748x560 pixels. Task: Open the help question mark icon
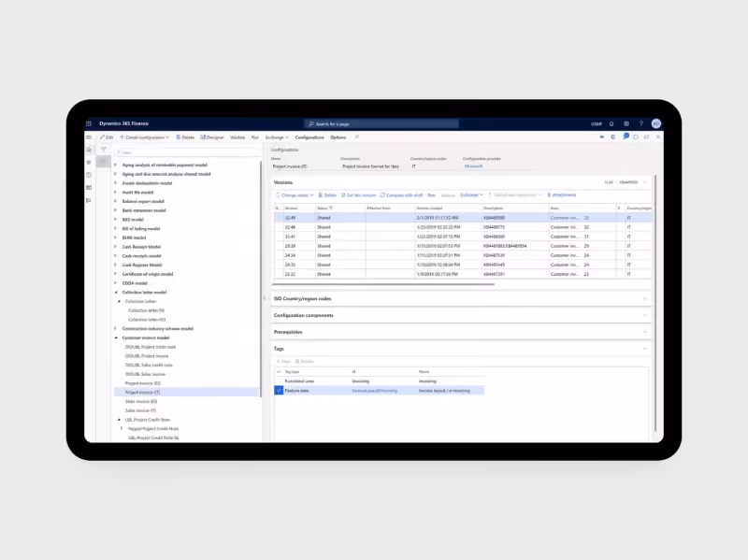(641, 124)
